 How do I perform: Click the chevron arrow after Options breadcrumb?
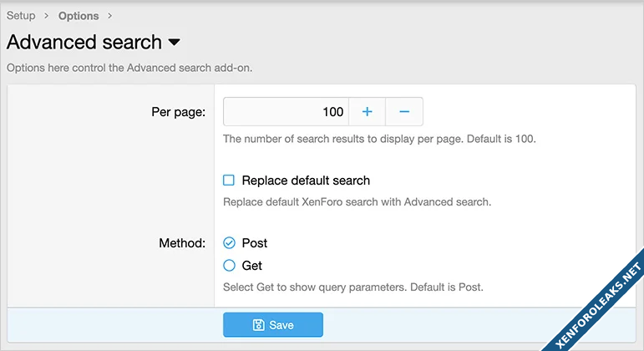pyautogui.click(x=109, y=16)
